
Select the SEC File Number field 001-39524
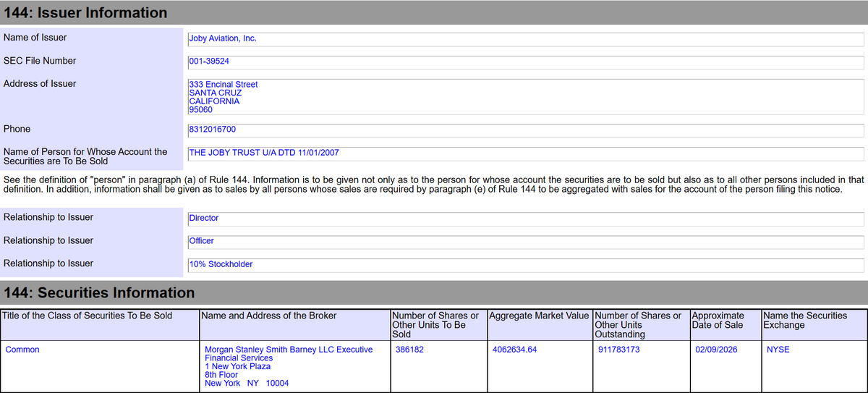pos(525,62)
